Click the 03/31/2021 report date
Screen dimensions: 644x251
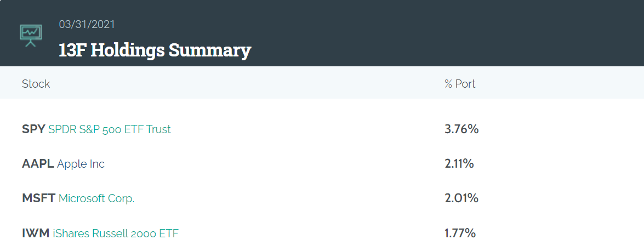click(87, 24)
